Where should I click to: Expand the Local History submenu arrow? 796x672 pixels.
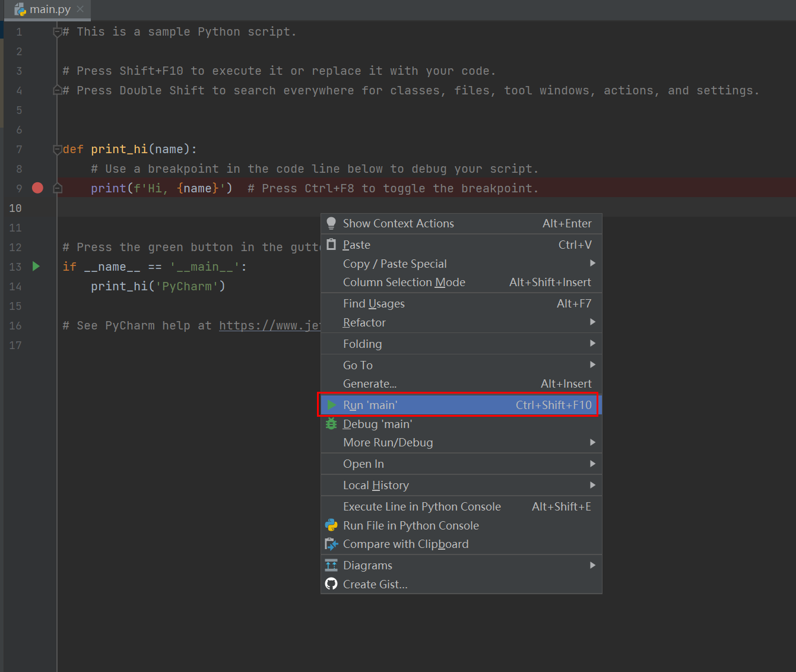[592, 485]
